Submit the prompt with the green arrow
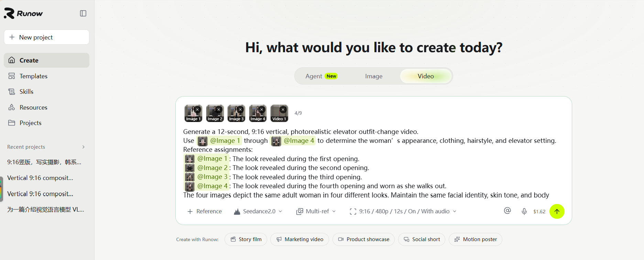Image resolution: width=644 pixels, height=260 pixels. 557,211
